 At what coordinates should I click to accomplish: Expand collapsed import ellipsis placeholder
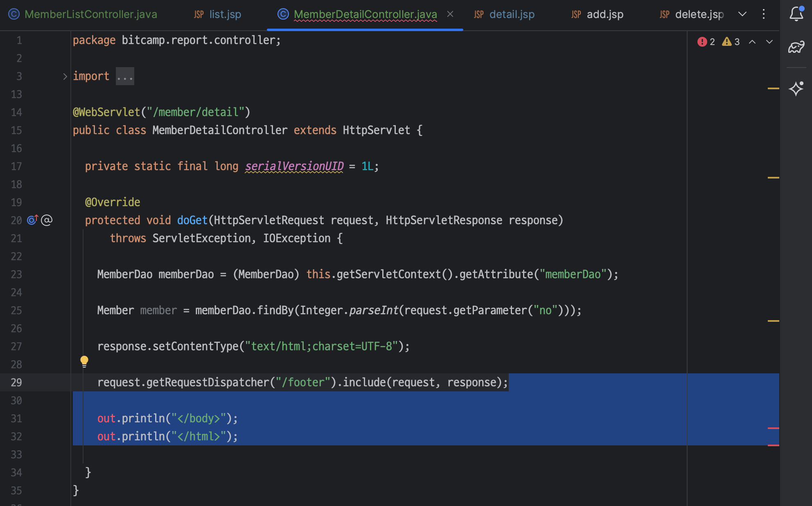[125, 77]
